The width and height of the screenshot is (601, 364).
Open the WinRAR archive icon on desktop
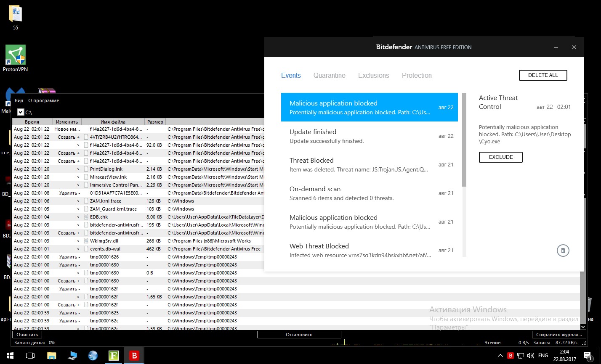[x=47, y=91]
